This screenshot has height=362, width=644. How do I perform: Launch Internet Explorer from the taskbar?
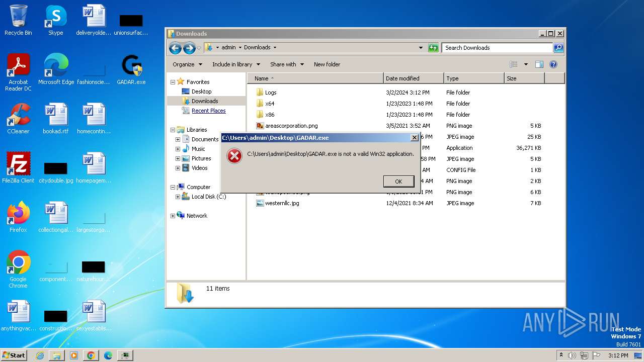(40, 355)
